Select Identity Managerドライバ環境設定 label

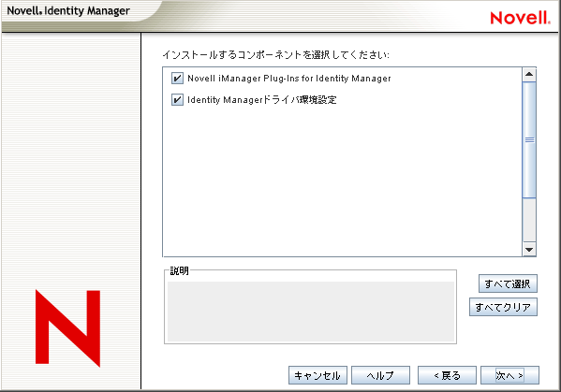[x=262, y=100]
